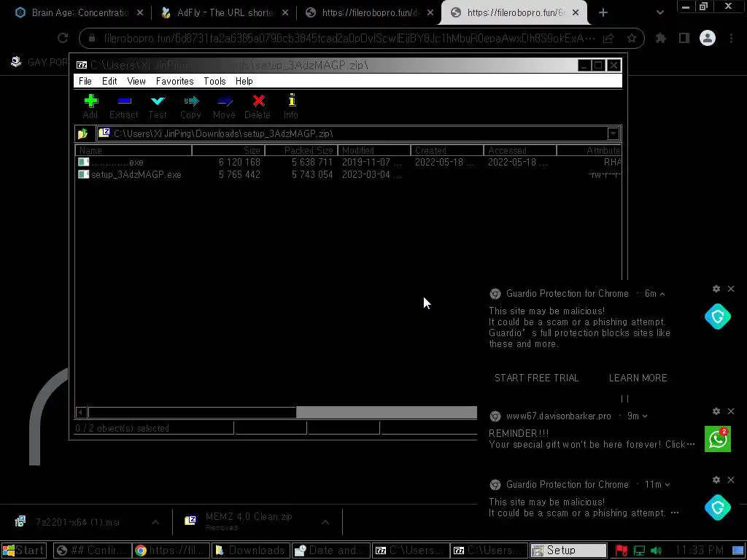747x560 pixels.
Task: Open the Chrome tab search dropdown arrow
Action: coord(659,13)
